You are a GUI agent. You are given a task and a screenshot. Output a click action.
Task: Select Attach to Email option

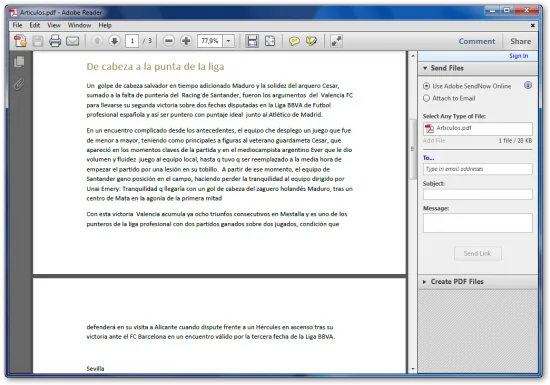click(x=426, y=98)
